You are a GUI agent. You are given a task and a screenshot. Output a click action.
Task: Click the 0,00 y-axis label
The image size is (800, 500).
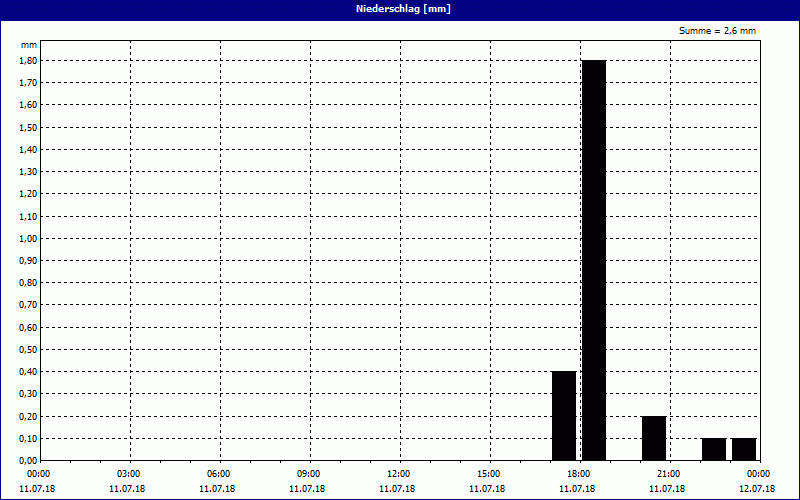[x=27, y=461]
